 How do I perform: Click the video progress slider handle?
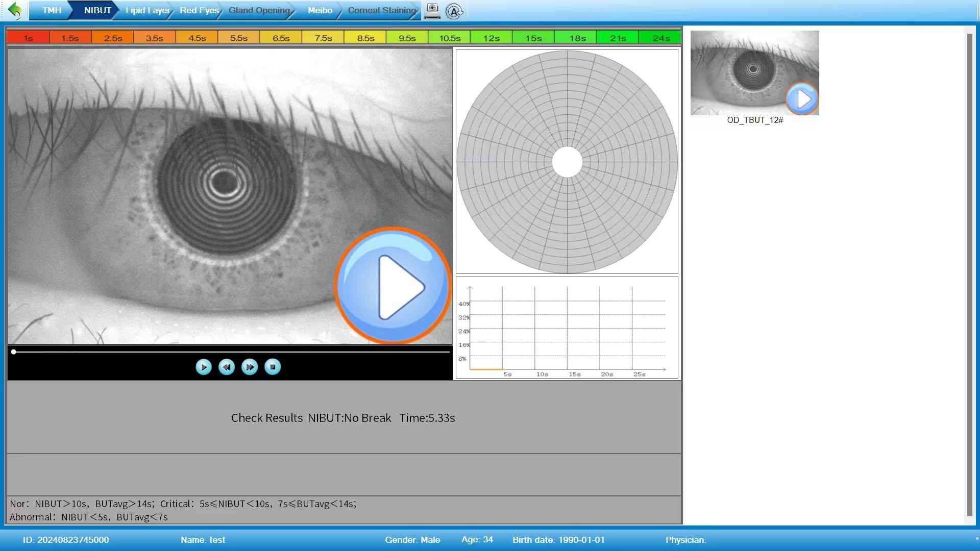(x=14, y=352)
